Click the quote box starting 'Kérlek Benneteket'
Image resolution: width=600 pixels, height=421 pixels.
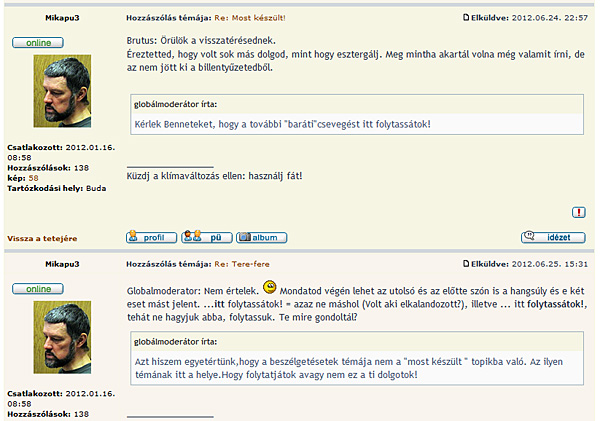click(x=357, y=115)
